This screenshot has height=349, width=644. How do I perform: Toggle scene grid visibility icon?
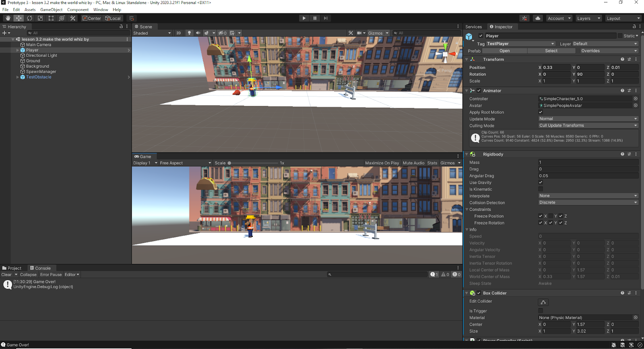pyautogui.click(x=232, y=33)
